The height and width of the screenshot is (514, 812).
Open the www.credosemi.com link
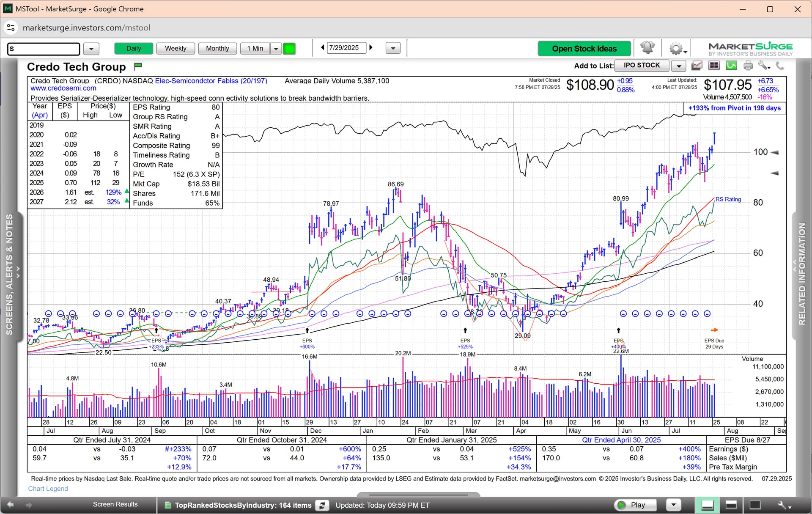coord(63,88)
